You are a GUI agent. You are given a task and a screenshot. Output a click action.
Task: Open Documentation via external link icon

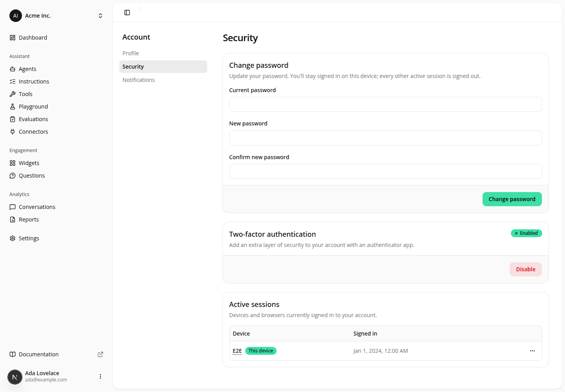click(x=100, y=354)
